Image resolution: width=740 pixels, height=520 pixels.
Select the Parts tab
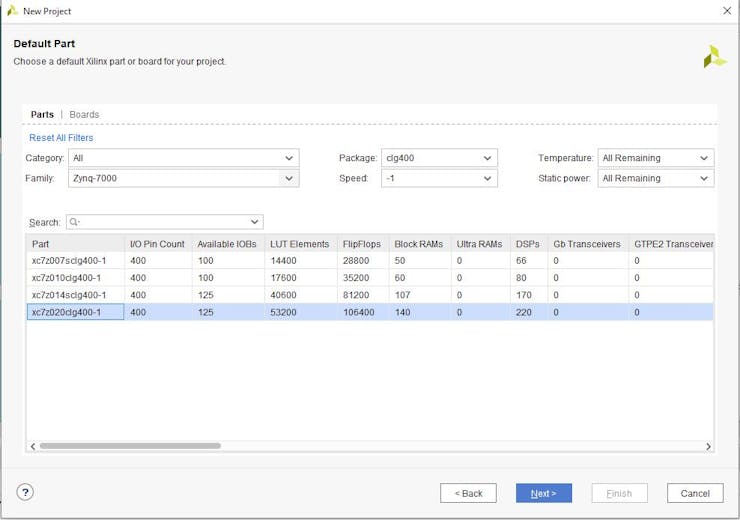coord(42,115)
